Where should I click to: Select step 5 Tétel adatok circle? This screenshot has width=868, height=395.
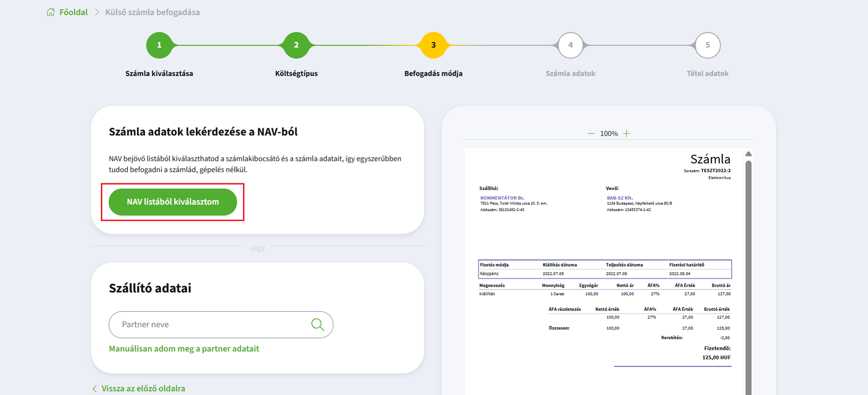tap(707, 45)
